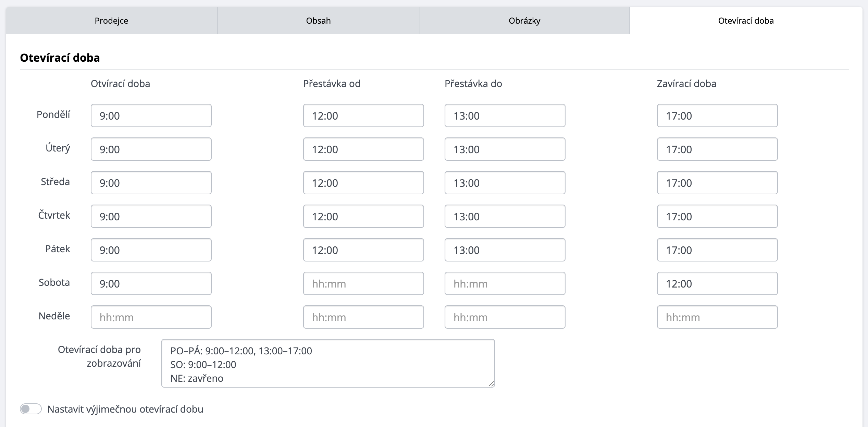The height and width of the screenshot is (427, 868).
Task: Focus the Úterý Přestávka od field
Action: tap(363, 149)
